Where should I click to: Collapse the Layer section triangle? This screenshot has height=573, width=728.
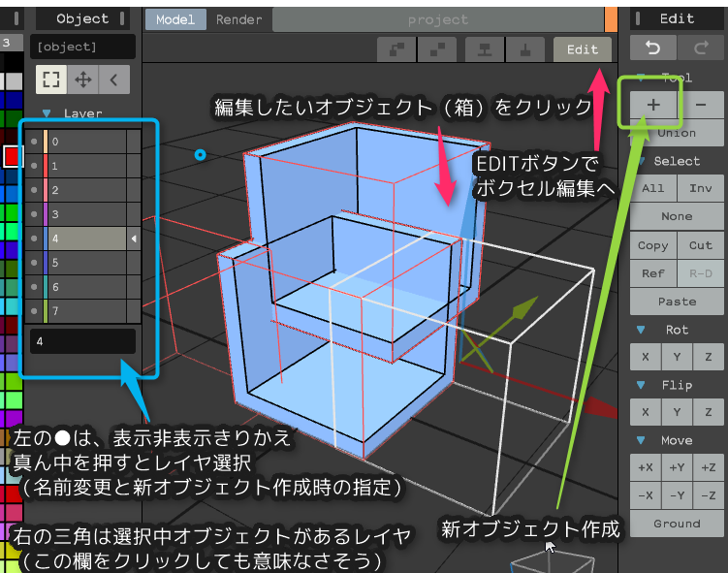click(x=47, y=113)
